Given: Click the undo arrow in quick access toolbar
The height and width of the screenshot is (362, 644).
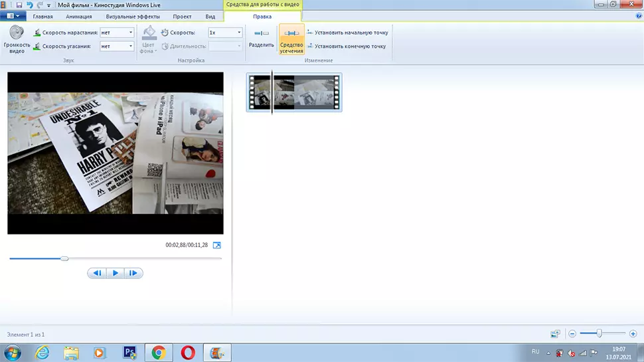Looking at the screenshot, I should 30,5.
